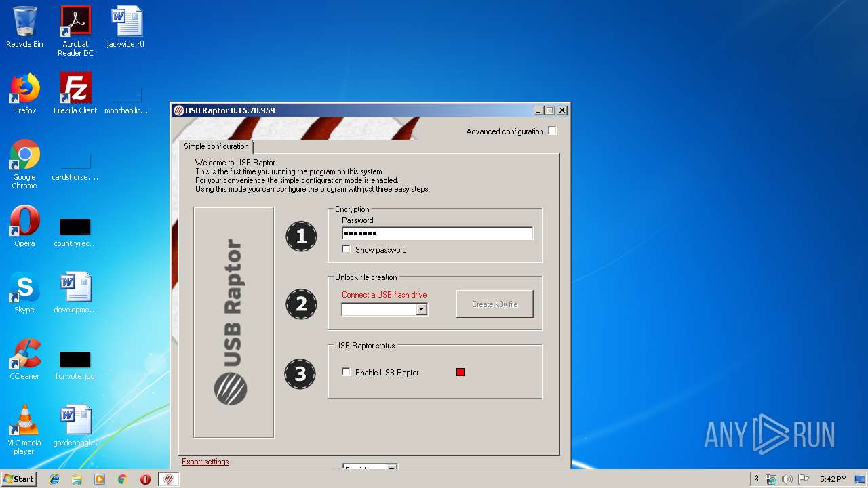Select the cardshorse desktop file

pyautogui.click(x=75, y=167)
